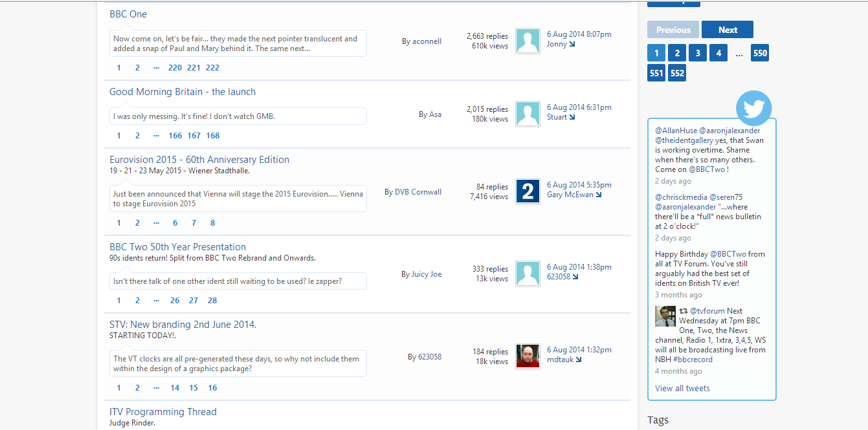
Task: Open Gary McEwan's profile link
Action: [570, 195]
